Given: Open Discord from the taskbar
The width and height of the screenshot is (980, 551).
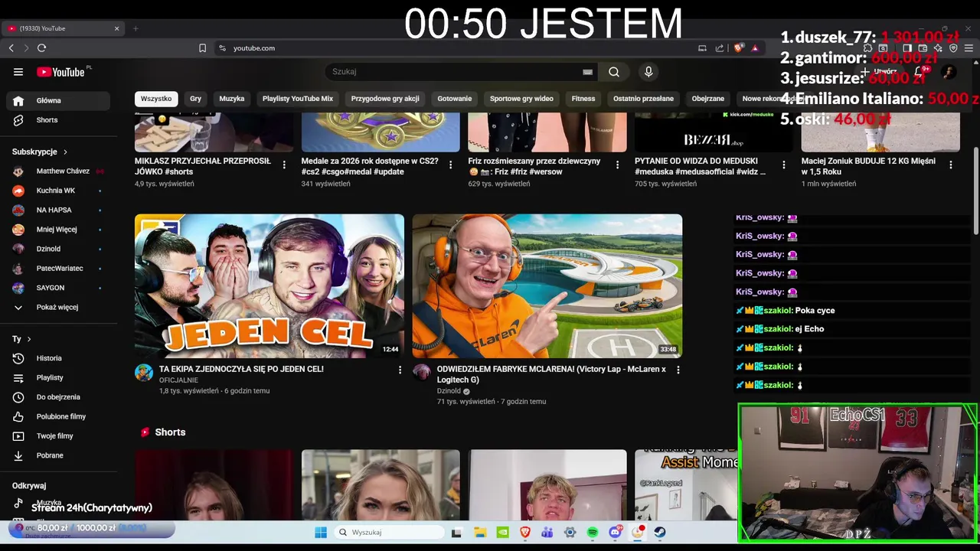Looking at the screenshot, I should [x=616, y=533].
